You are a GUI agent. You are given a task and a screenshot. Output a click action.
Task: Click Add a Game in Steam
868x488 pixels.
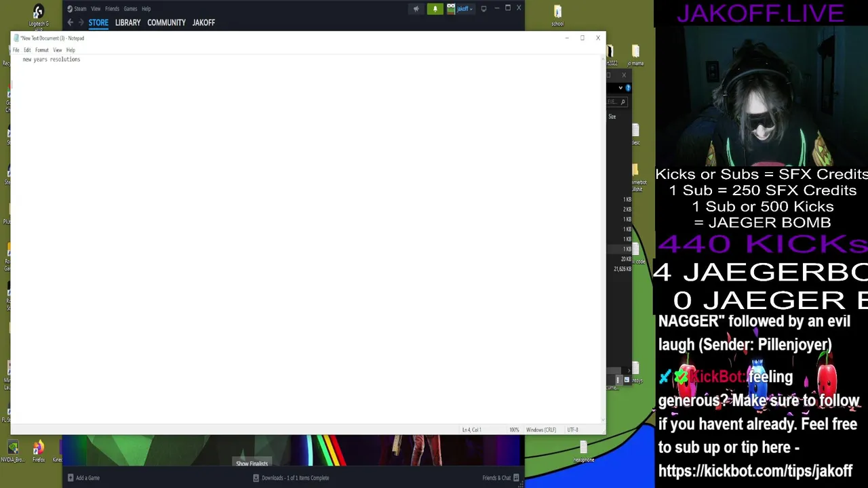(83, 478)
